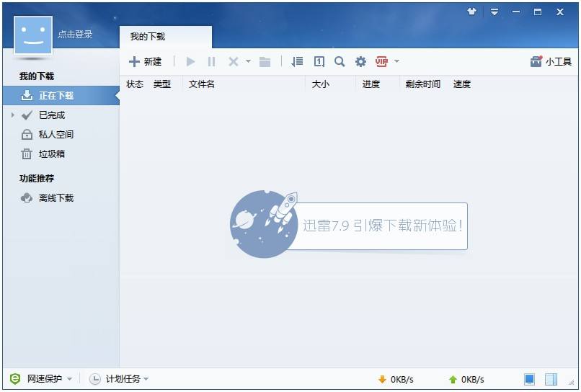Pause download with the pause icon

point(212,61)
